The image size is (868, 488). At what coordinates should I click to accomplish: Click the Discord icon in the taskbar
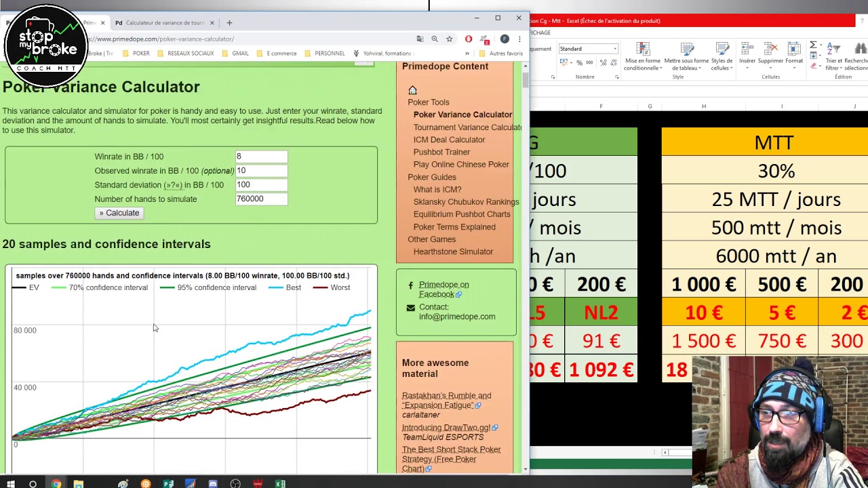pos(213,484)
